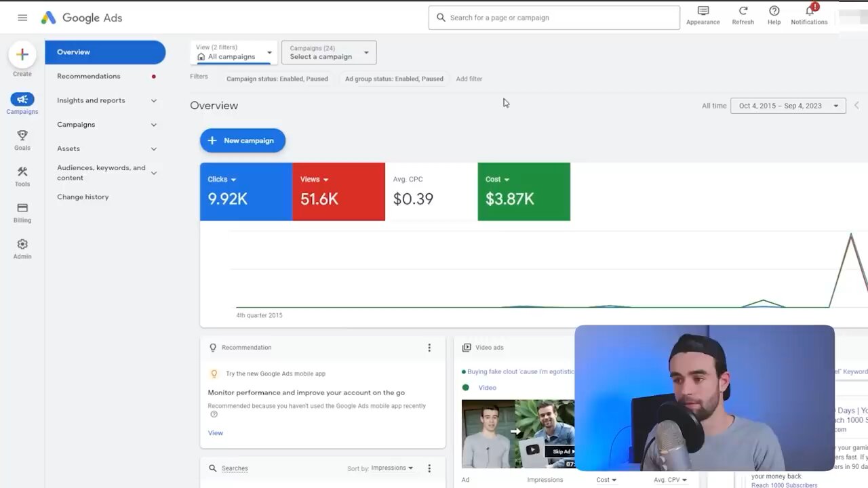Image resolution: width=868 pixels, height=488 pixels.
Task: Click the Create plus icon
Action: 22,54
